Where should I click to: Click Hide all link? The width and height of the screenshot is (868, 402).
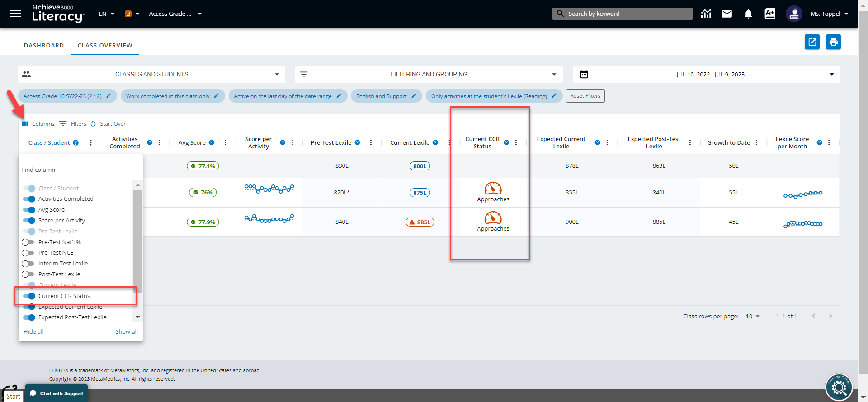pyautogui.click(x=33, y=331)
